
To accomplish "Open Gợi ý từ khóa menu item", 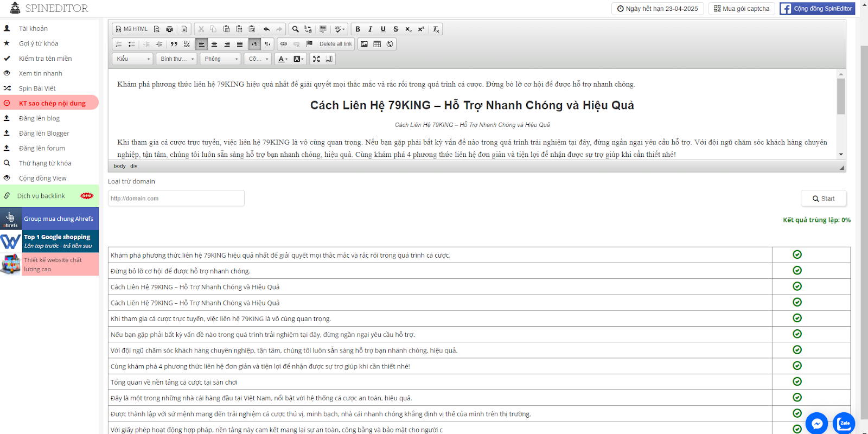I will click(x=39, y=43).
